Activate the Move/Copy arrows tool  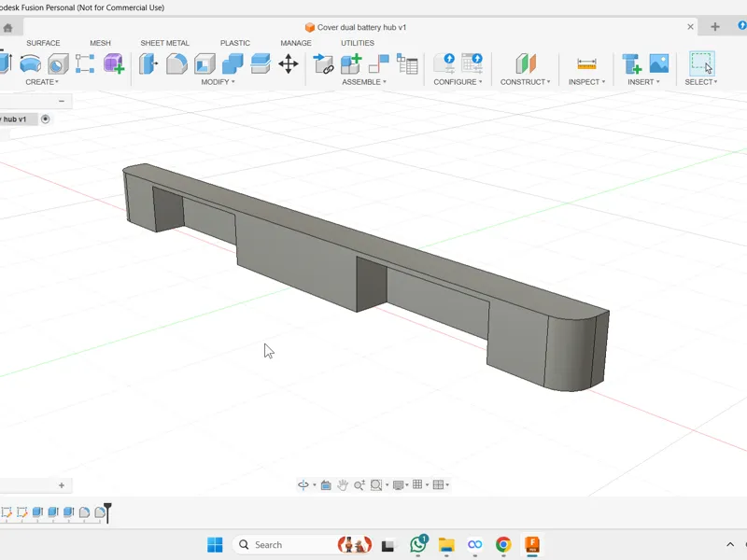click(x=289, y=63)
